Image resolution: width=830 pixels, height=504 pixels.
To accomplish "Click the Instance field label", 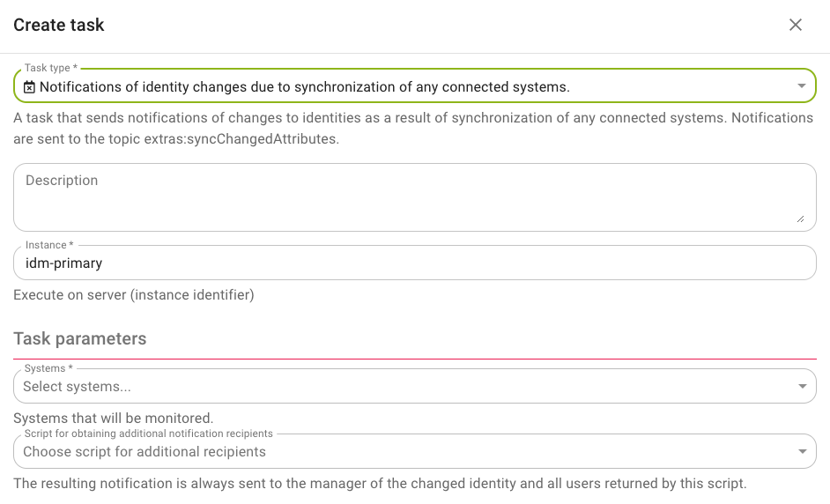I will click(49, 245).
